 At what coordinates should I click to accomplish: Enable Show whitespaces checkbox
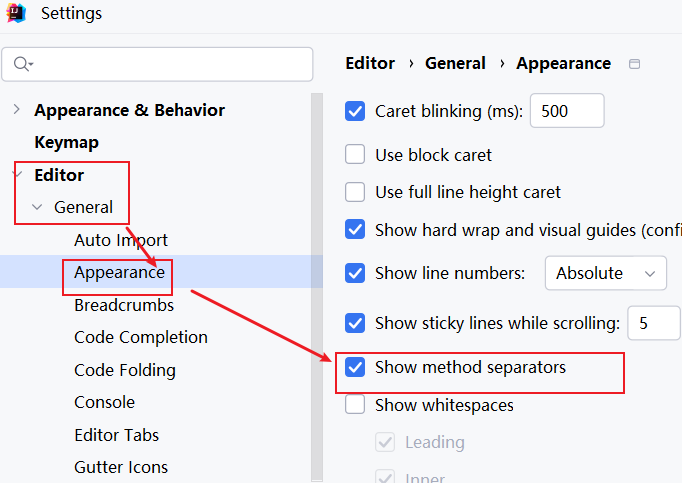click(x=355, y=405)
